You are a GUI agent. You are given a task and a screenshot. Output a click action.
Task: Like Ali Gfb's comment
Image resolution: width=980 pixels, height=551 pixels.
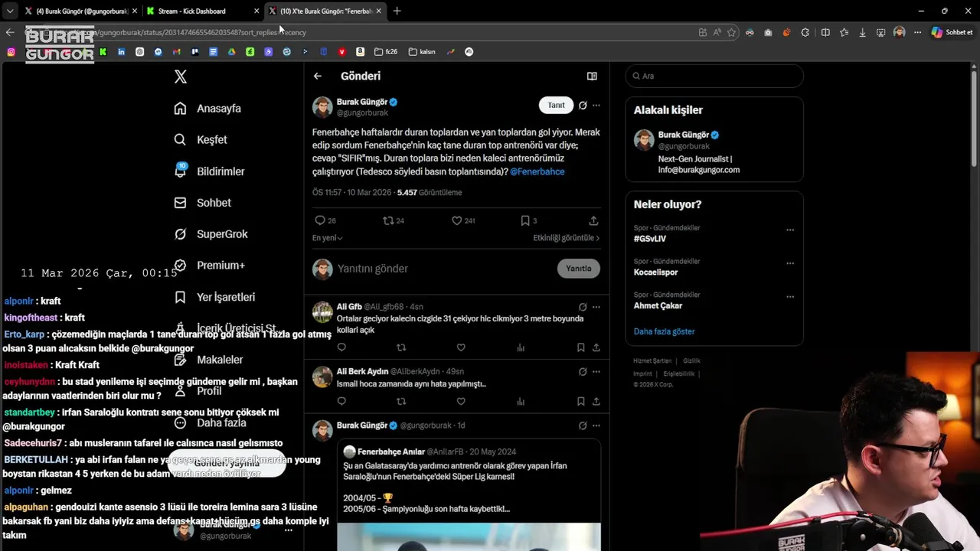pos(461,347)
